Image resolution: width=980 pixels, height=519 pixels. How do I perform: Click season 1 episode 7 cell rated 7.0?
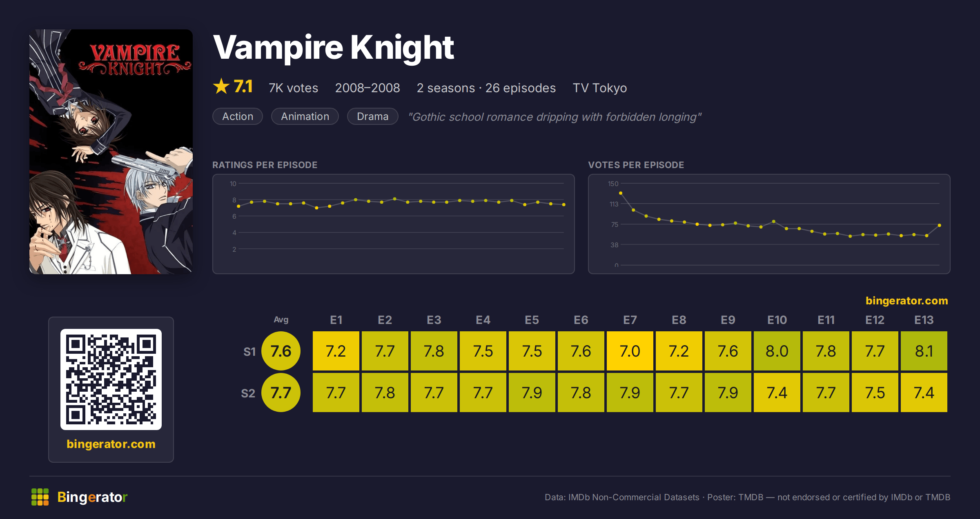[x=630, y=351]
